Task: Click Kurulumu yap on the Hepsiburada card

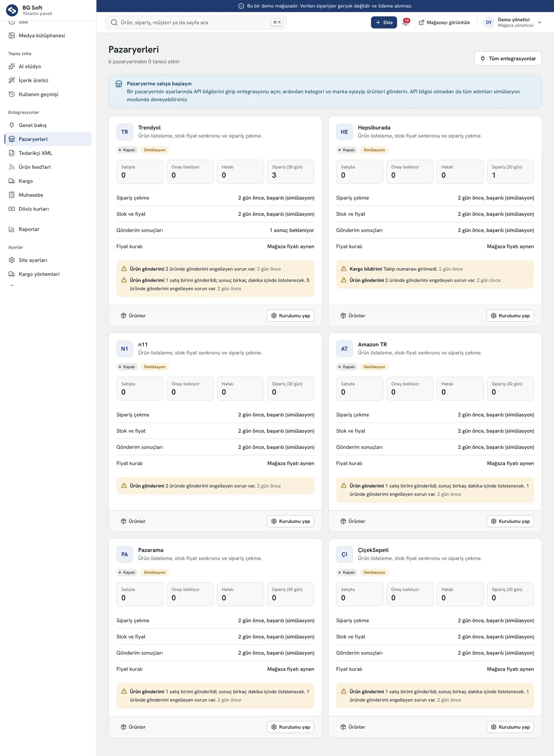Action: point(510,315)
